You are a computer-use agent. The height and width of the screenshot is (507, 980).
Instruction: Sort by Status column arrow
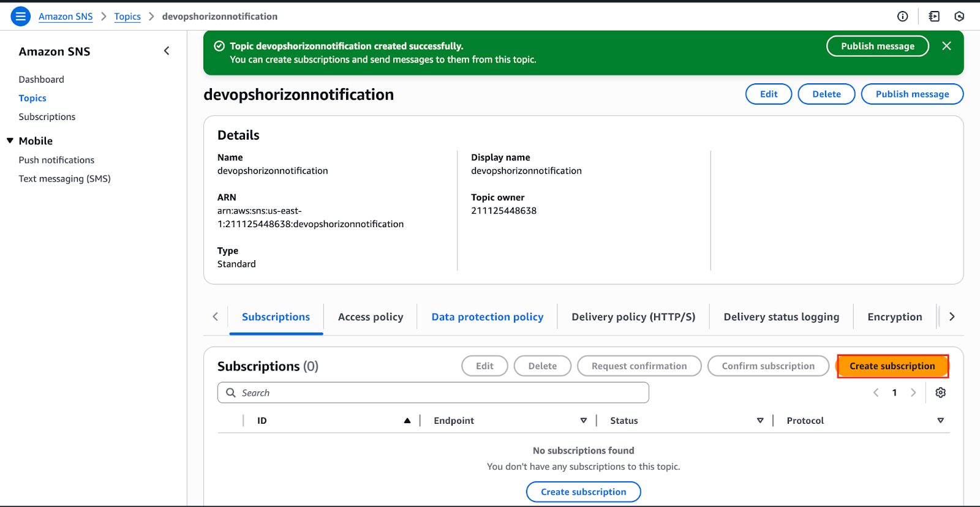[x=760, y=421]
